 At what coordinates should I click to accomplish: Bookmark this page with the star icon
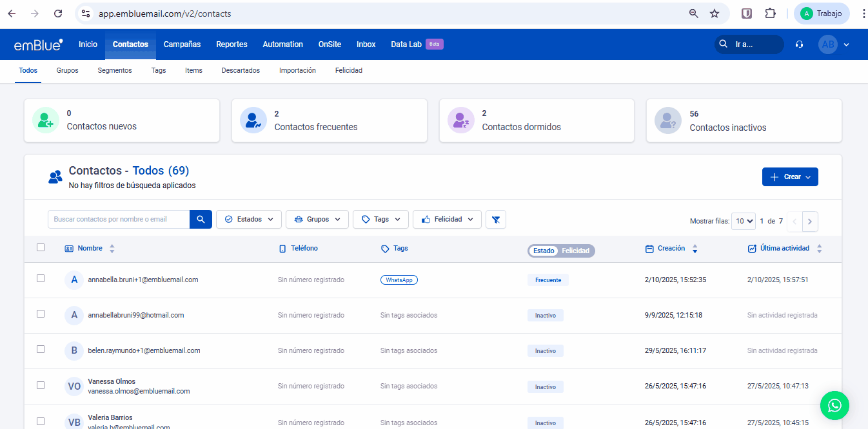click(x=715, y=14)
